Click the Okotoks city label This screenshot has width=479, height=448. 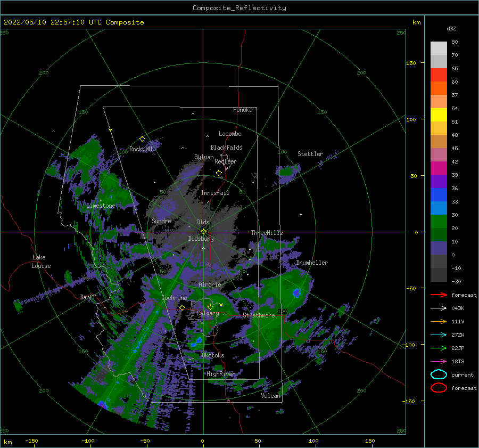click(213, 355)
